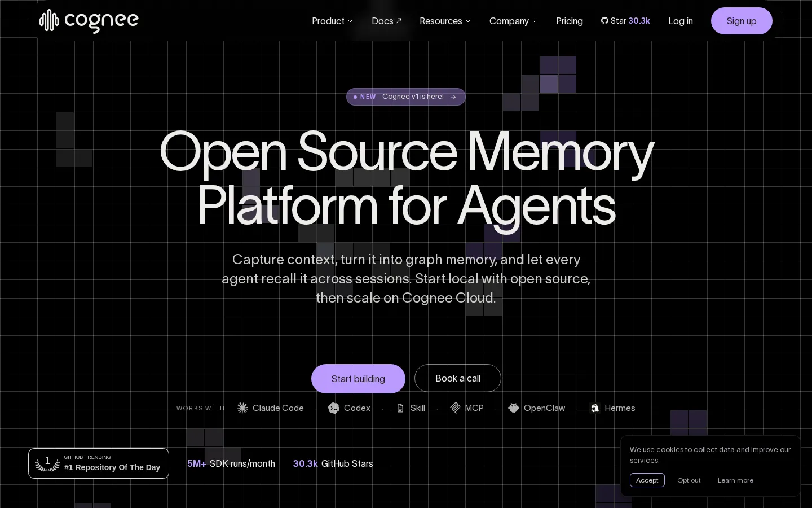Click the Claude Code label
Image resolution: width=812 pixels, height=508 pixels.
[278, 408]
